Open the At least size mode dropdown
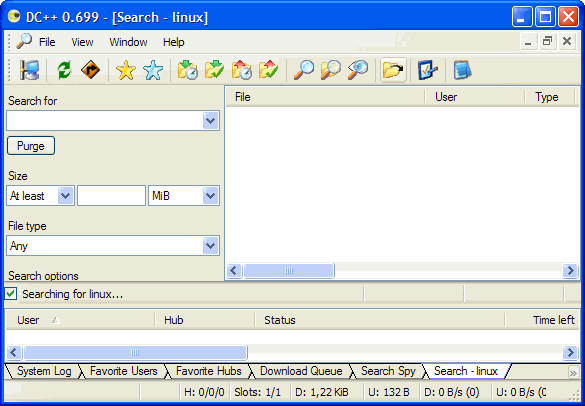Image resolution: width=585 pixels, height=406 pixels. (66, 196)
